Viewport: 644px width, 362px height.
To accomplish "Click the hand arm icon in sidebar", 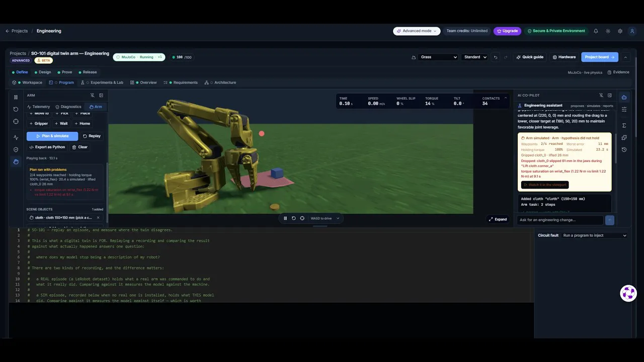I will coord(16,161).
